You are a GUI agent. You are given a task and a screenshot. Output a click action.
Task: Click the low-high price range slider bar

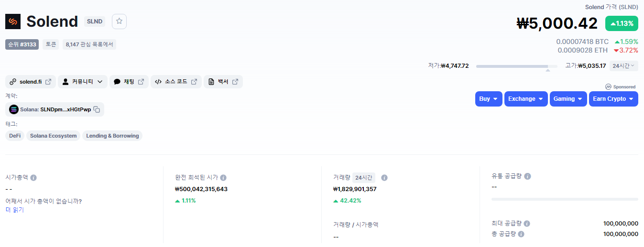tap(517, 66)
